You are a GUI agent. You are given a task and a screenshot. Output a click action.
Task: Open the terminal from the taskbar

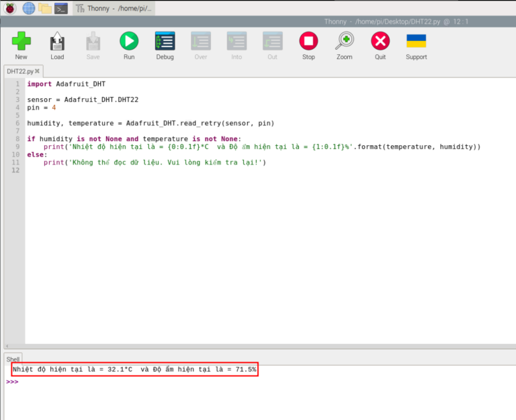[x=61, y=8]
